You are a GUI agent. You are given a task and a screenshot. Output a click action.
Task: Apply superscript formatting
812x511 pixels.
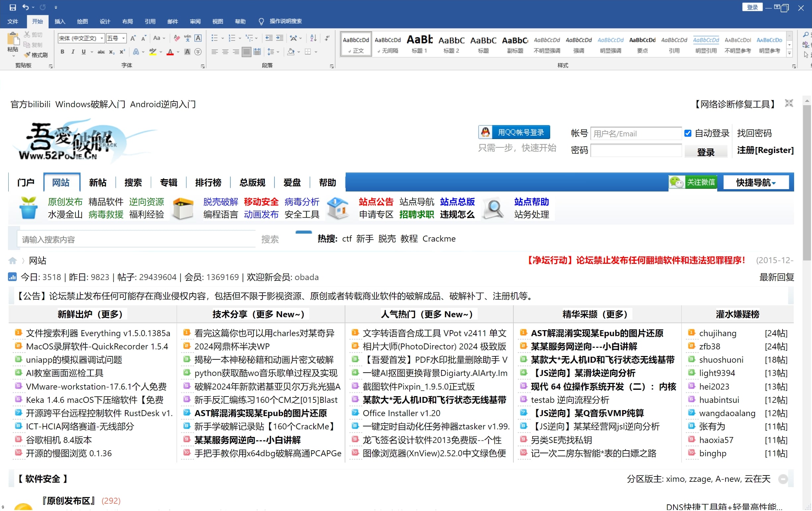click(x=122, y=52)
